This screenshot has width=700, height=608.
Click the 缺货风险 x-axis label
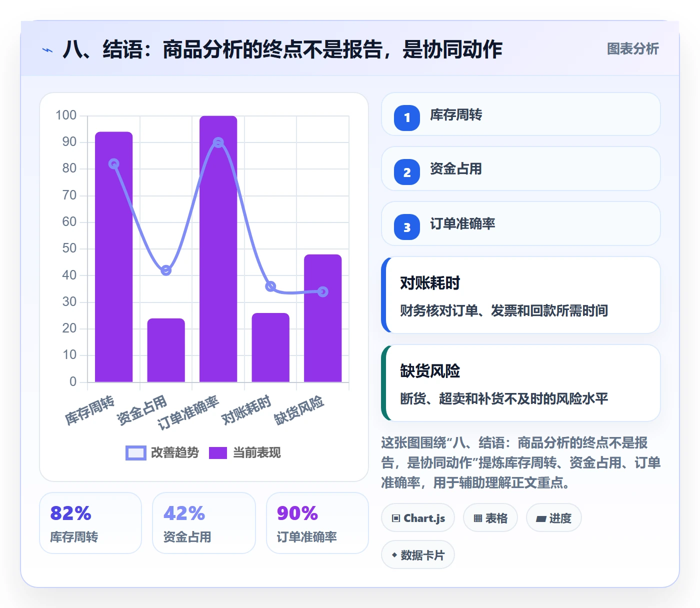pos(299,410)
